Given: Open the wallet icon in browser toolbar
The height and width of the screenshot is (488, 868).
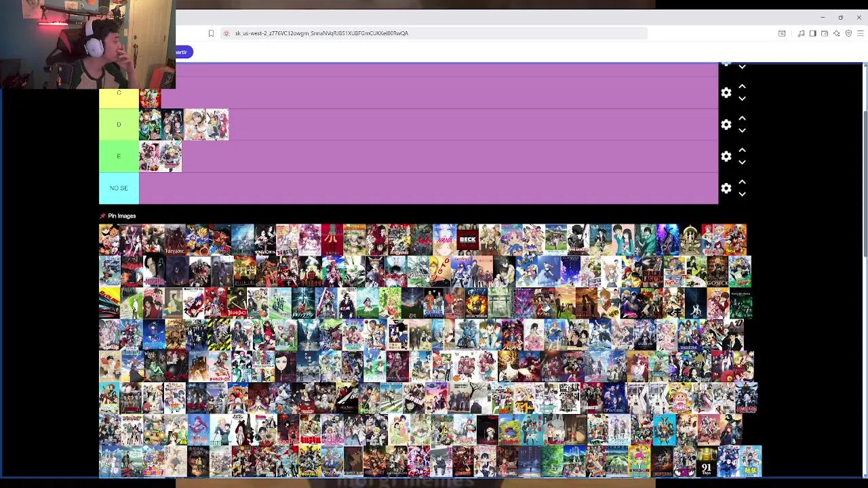Looking at the screenshot, I should point(825,33).
